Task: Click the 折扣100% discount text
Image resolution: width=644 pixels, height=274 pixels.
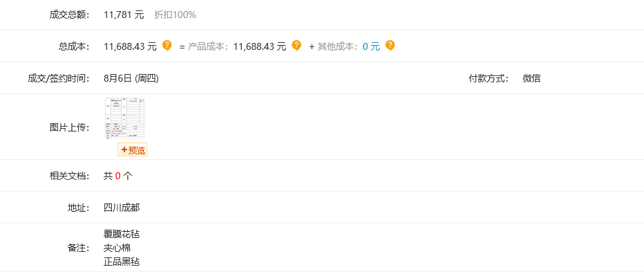Action: point(175,15)
